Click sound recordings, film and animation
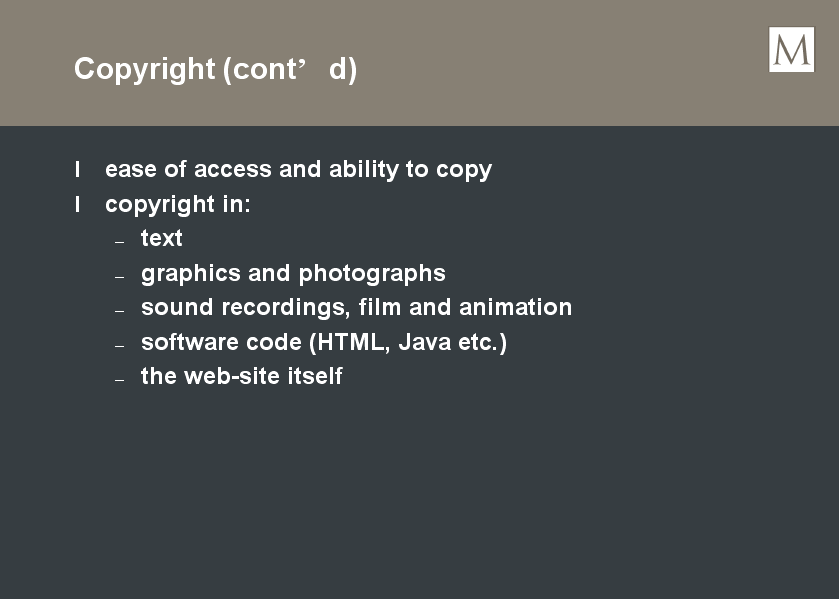 coord(356,308)
